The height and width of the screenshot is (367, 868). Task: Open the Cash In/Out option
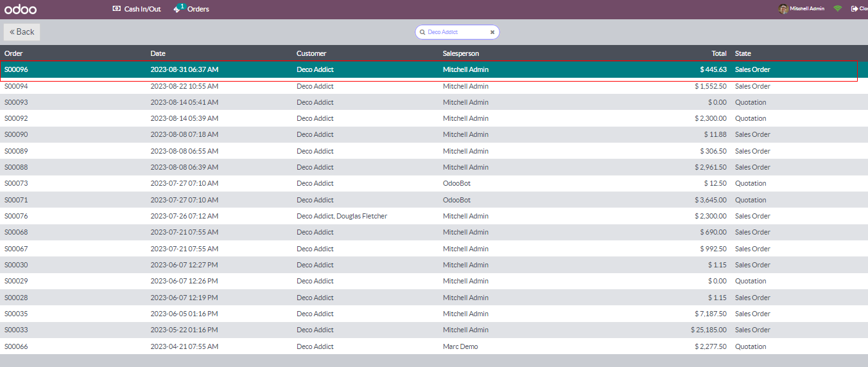tap(136, 9)
